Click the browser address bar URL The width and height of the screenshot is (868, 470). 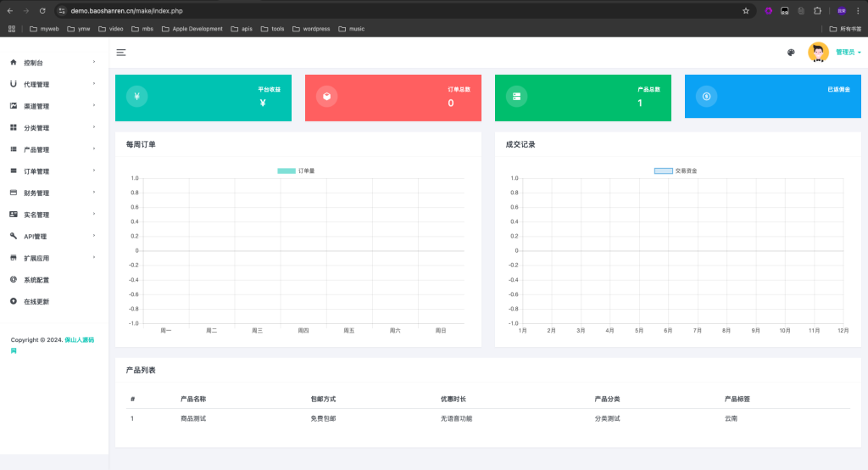[127, 10]
